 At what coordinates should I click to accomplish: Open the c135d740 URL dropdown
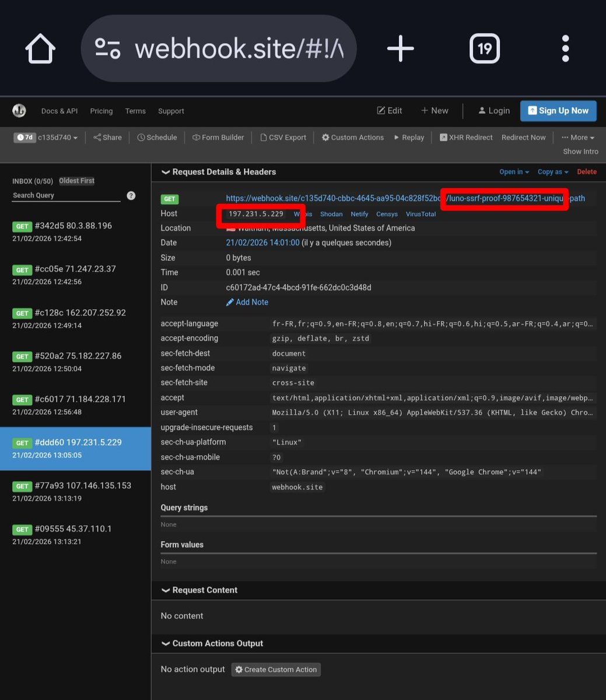[58, 138]
